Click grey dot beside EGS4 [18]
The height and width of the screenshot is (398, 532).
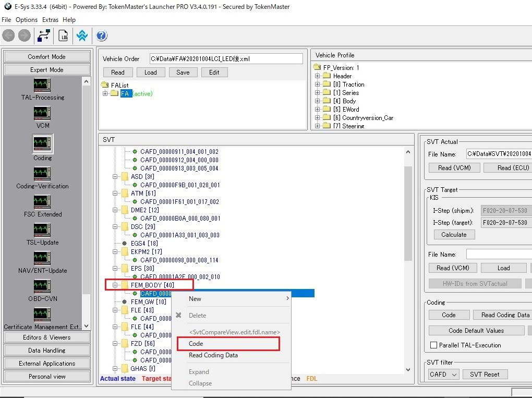(125, 243)
